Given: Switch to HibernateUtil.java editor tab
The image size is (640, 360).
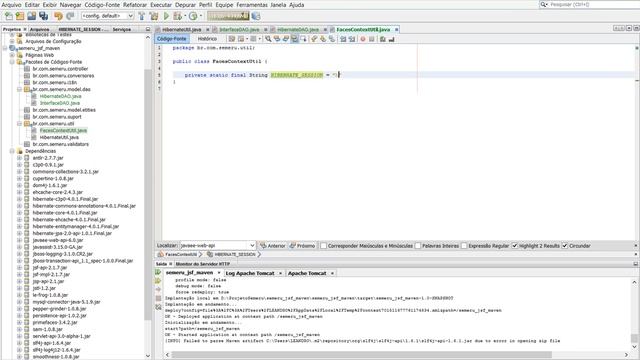Looking at the screenshot, I should pos(181,29).
